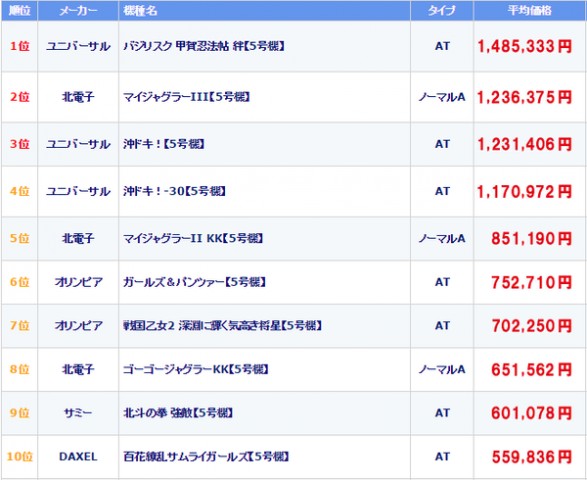Click the メーカー column header

pyautogui.click(x=78, y=10)
